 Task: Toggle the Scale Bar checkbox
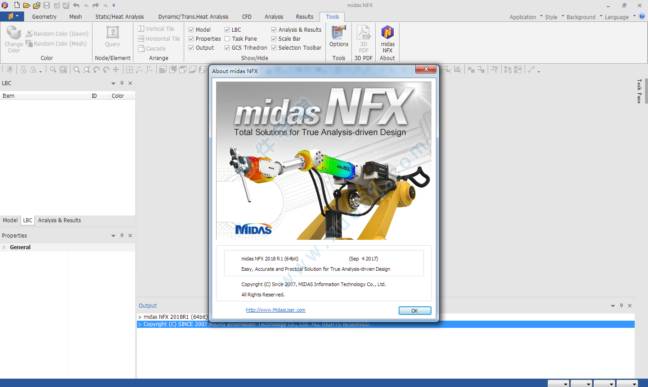274,38
